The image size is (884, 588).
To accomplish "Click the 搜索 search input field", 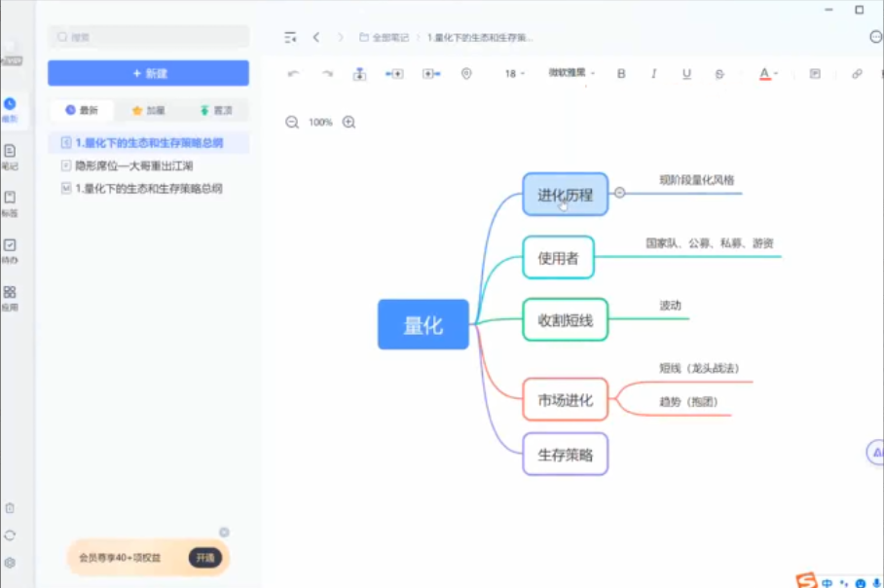I will [148, 37].
